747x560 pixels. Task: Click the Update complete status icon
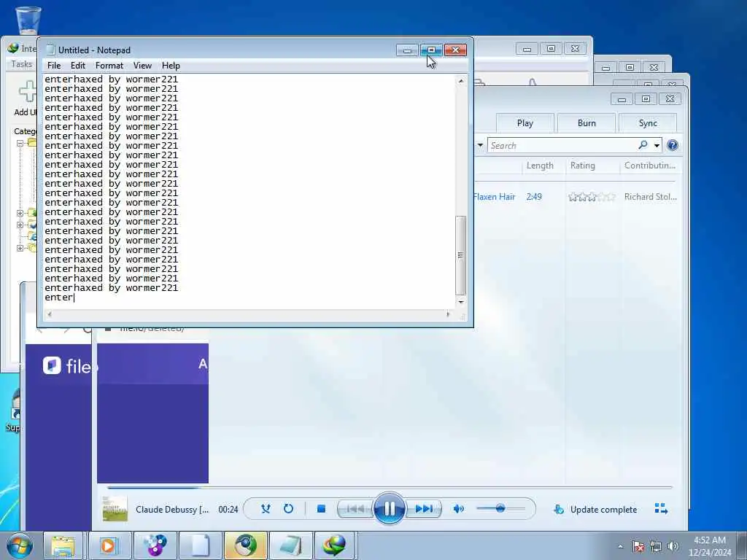tap(559, 510)
